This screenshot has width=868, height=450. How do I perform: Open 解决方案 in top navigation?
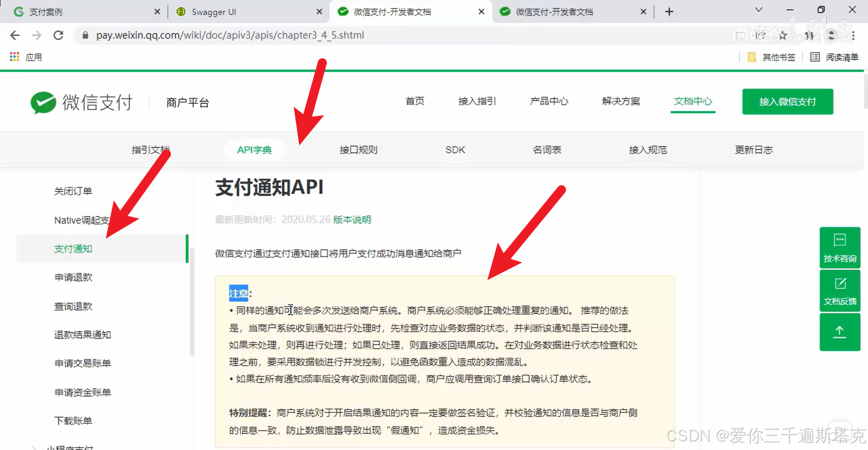(x=621, y=101)
